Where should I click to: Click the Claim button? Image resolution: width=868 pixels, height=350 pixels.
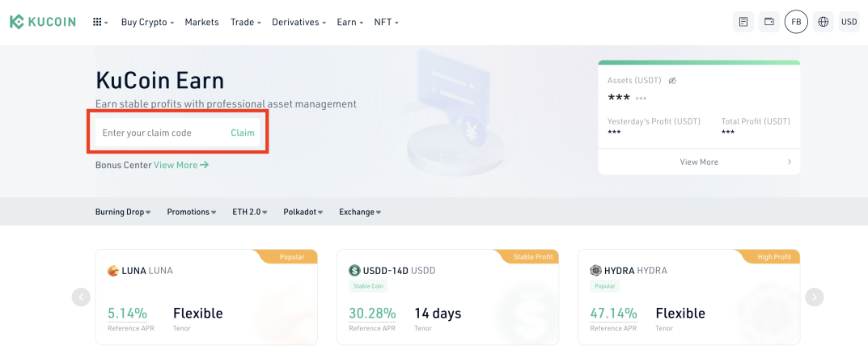(x=243, y=133)
